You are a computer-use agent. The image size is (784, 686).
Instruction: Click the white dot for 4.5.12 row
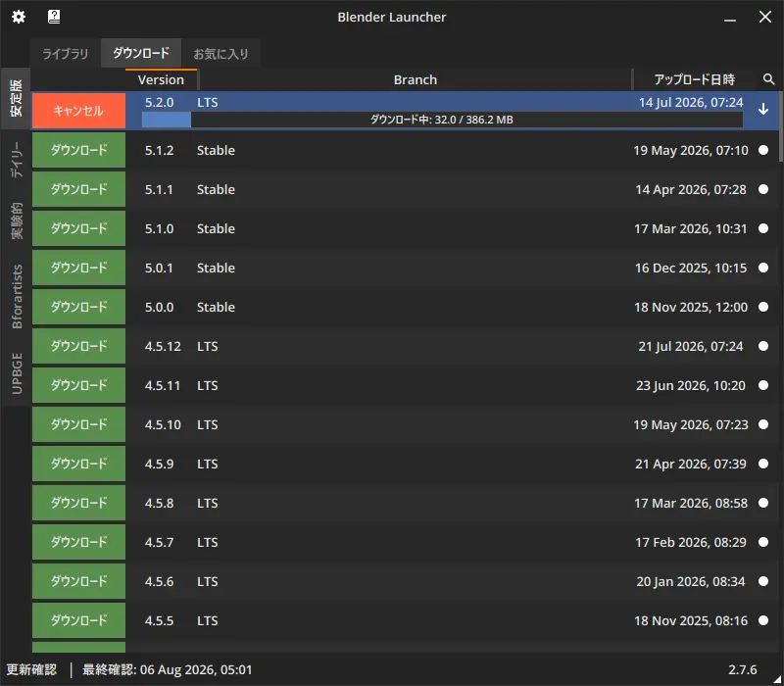(x=763, y=346)
